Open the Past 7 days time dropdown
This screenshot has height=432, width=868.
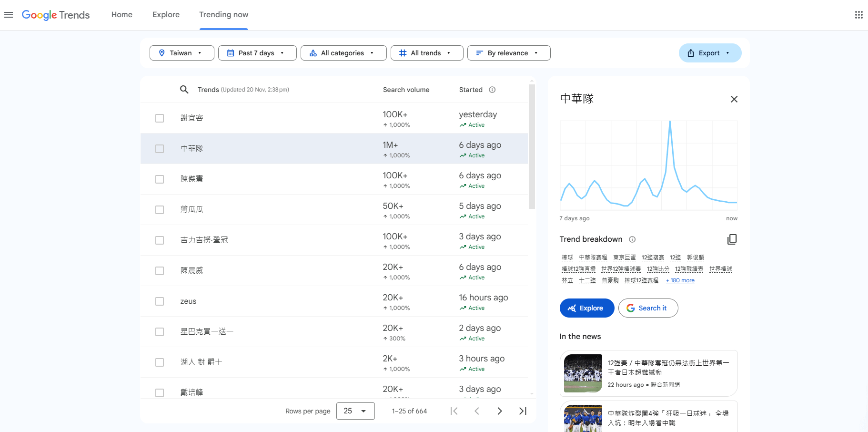tap(257, 53)
